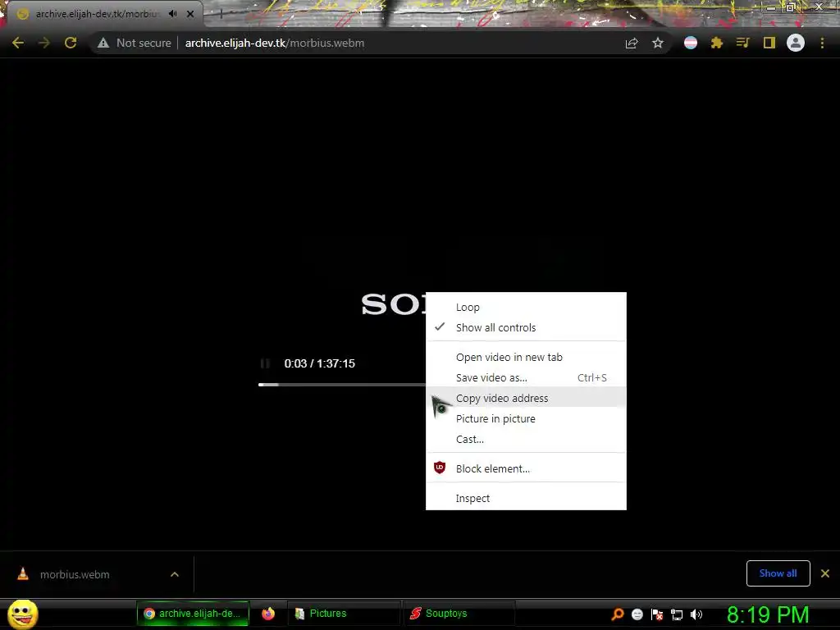Open the smiley face Start button

22,614
